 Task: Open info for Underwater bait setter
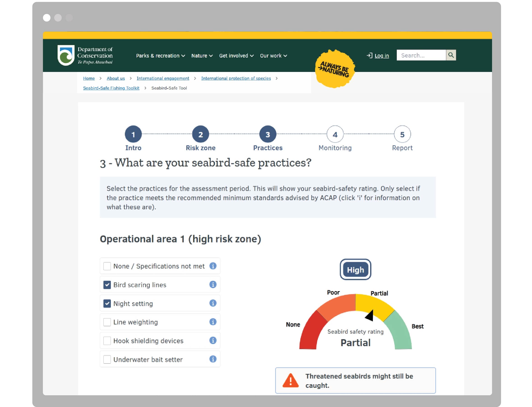pyautogui.click(x=213, y=359)
